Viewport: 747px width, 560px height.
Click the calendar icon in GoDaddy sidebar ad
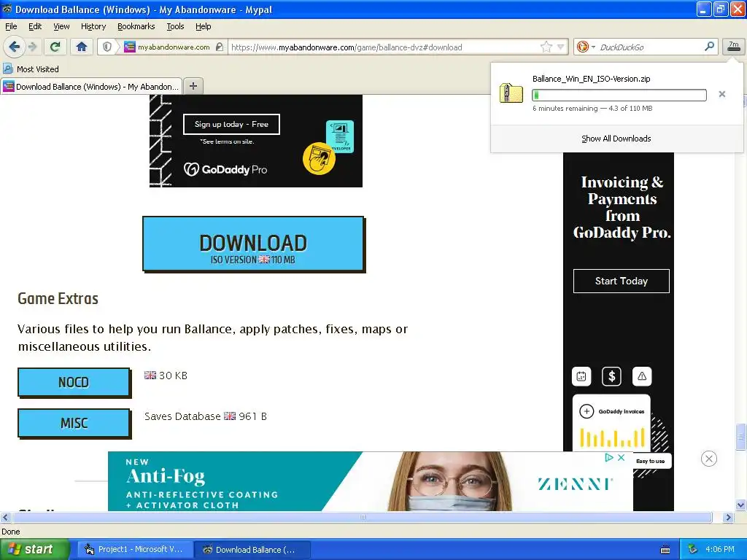(x=581, y=376)
